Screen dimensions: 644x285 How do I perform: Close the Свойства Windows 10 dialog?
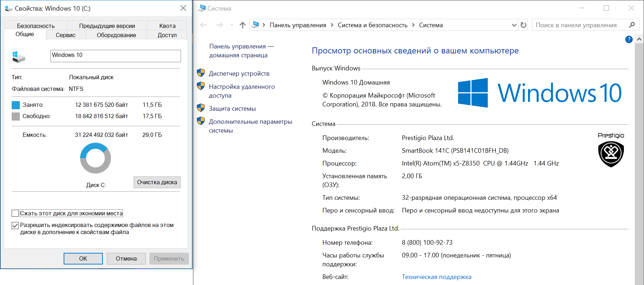pos(183,8)
